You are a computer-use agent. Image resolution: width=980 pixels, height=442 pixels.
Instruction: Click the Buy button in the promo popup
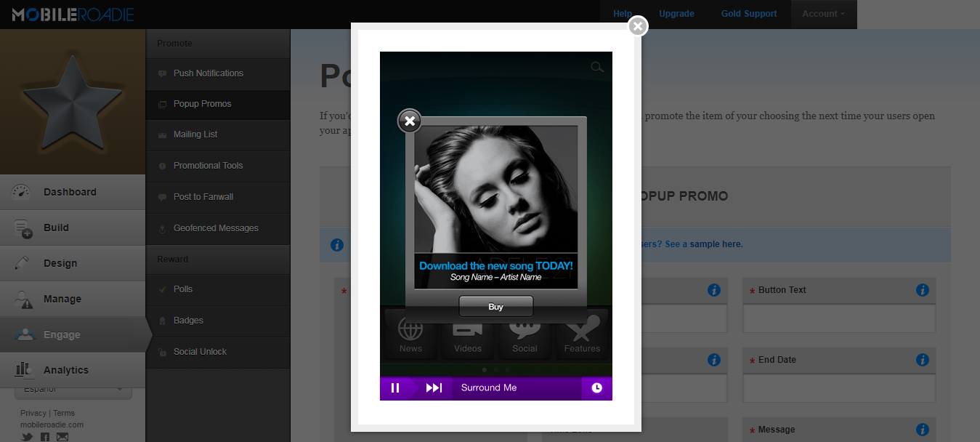click(496, 307)
